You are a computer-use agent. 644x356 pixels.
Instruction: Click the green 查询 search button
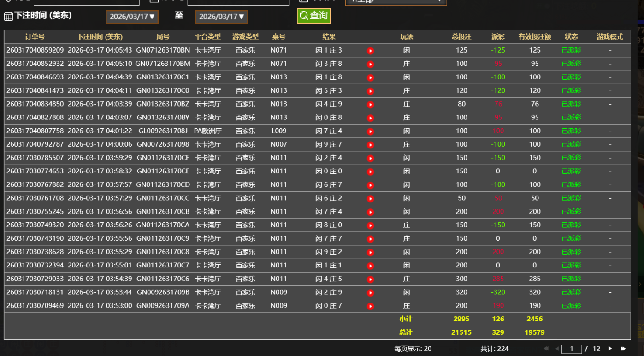(313, 16)
